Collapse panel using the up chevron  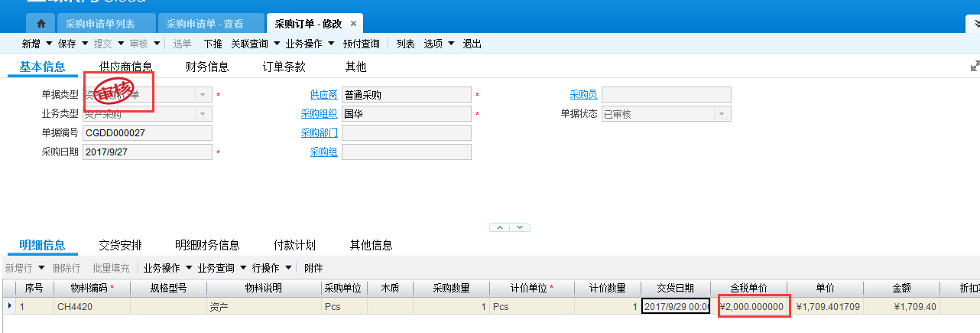pos(500,227)
